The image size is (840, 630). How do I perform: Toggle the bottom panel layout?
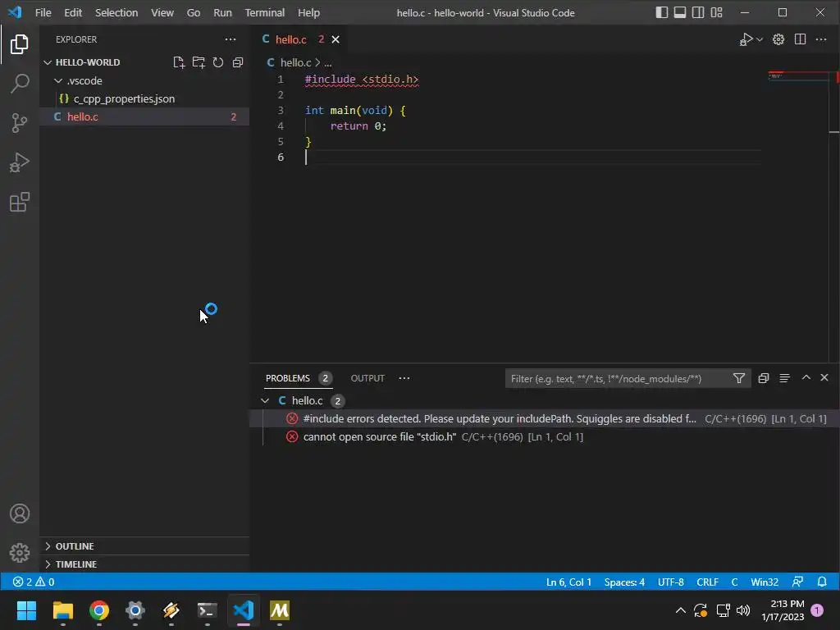pos(680,12)
